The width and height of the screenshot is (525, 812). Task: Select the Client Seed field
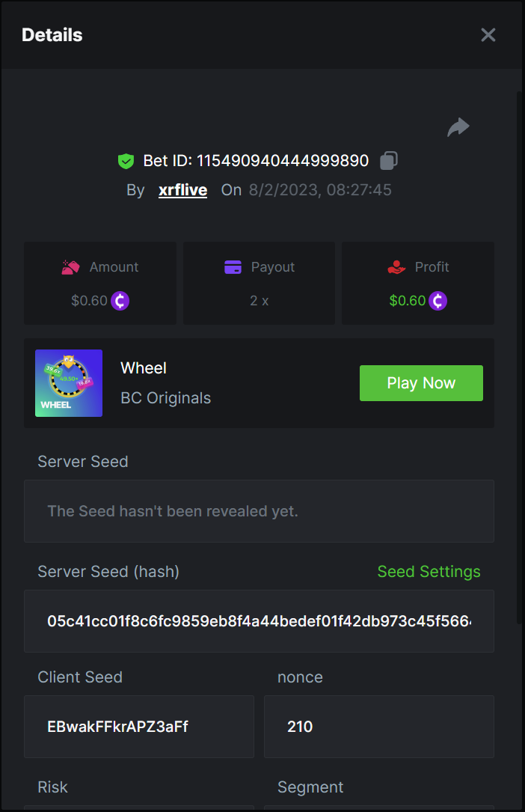[139, 727]
